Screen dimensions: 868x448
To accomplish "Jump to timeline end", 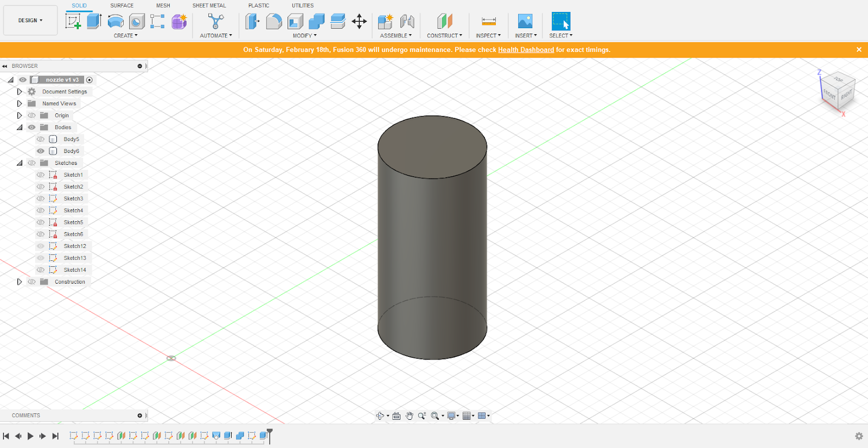I will (55, 436).
